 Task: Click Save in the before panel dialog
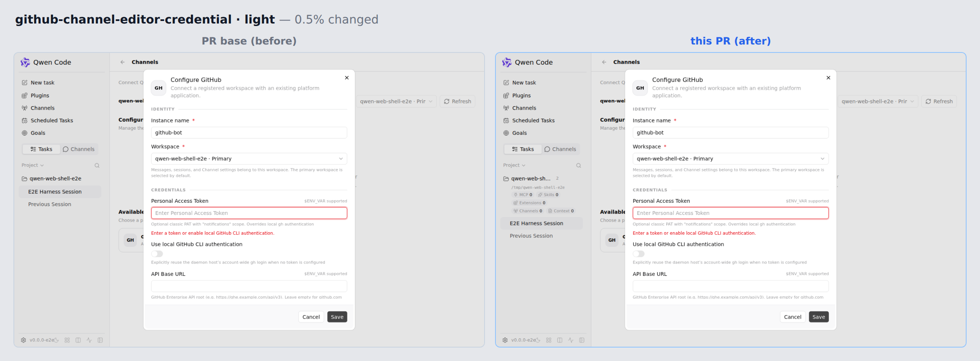[x=337, y=317]
